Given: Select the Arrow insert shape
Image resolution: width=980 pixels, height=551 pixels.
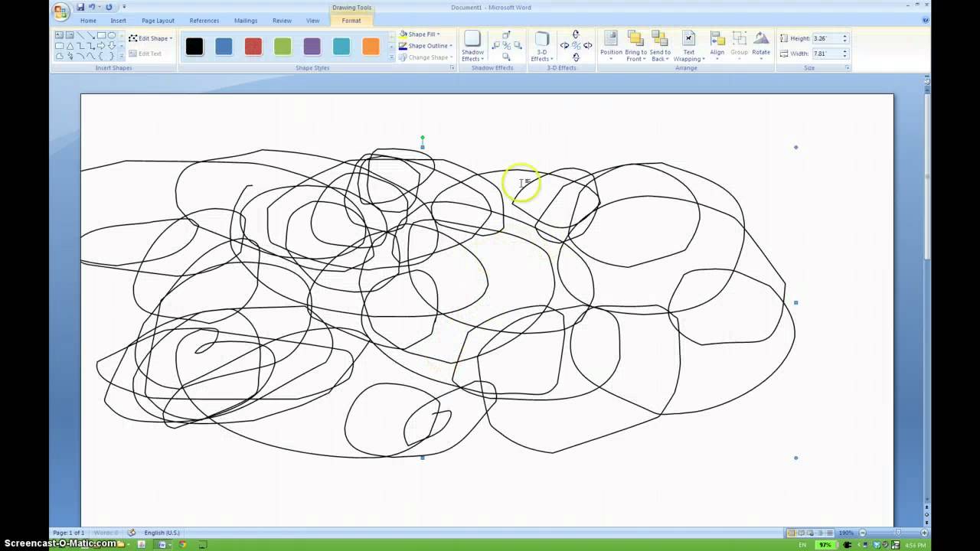Looking at the screenshot, I should [90, 35].
